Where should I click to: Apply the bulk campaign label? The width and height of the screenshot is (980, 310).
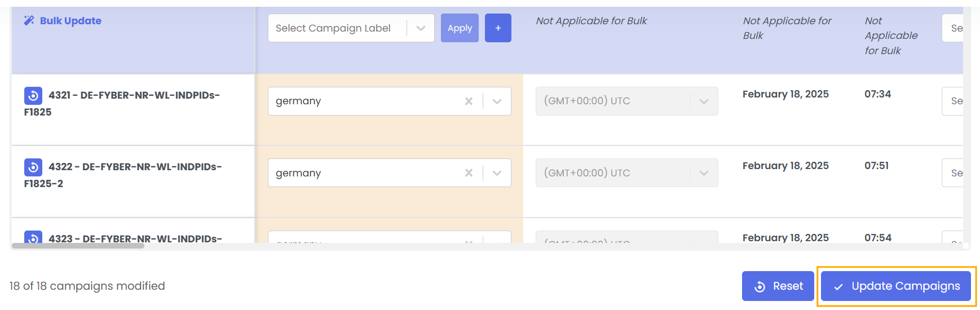click(460, 28)
